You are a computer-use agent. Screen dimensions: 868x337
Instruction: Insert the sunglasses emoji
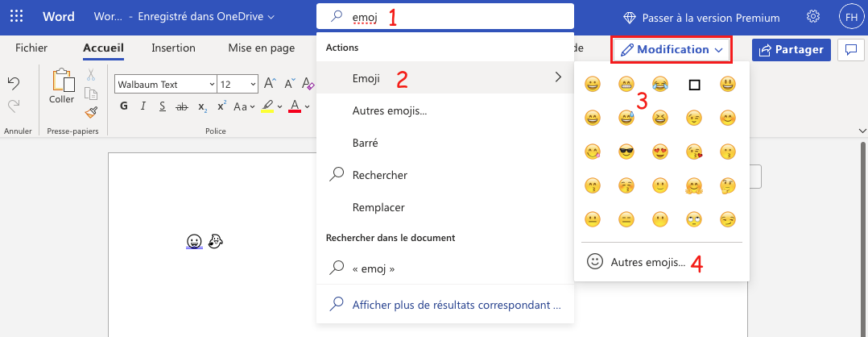pos(626,152)
